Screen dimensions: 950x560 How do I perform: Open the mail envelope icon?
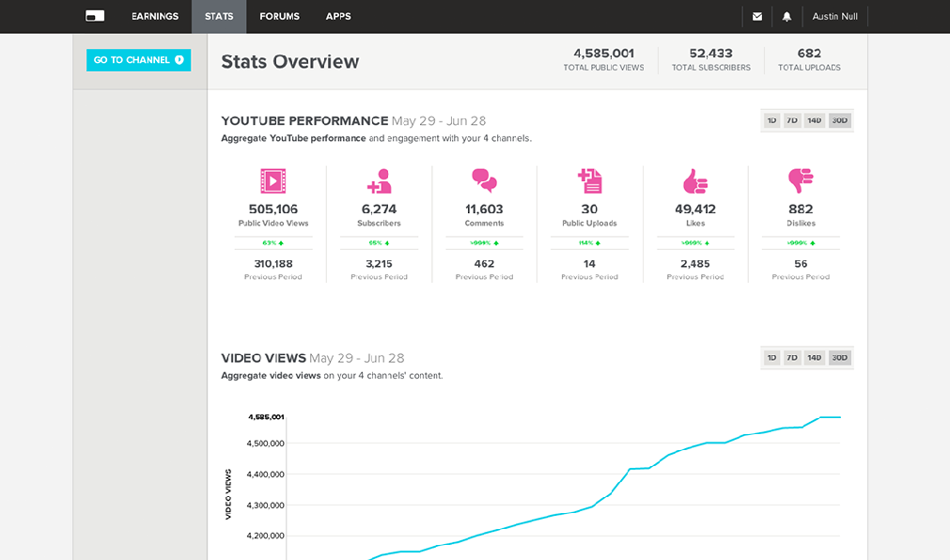point(757,16)
